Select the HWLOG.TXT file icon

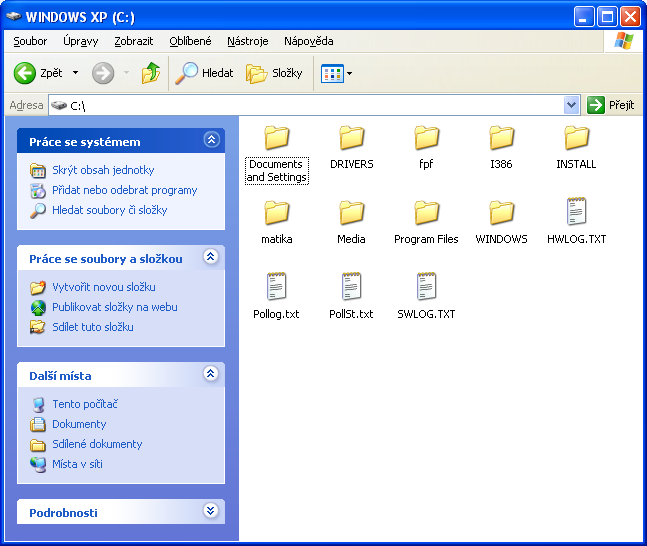pos(576,211)
